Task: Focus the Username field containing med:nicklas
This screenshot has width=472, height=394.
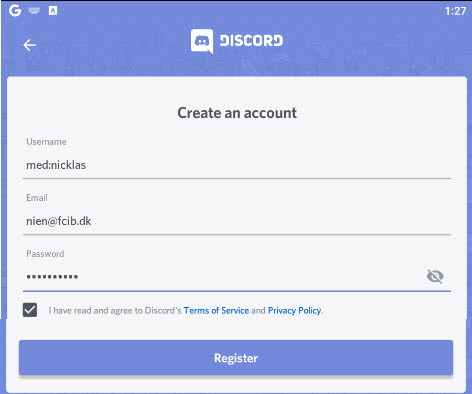Action: [x=237, y=165]
